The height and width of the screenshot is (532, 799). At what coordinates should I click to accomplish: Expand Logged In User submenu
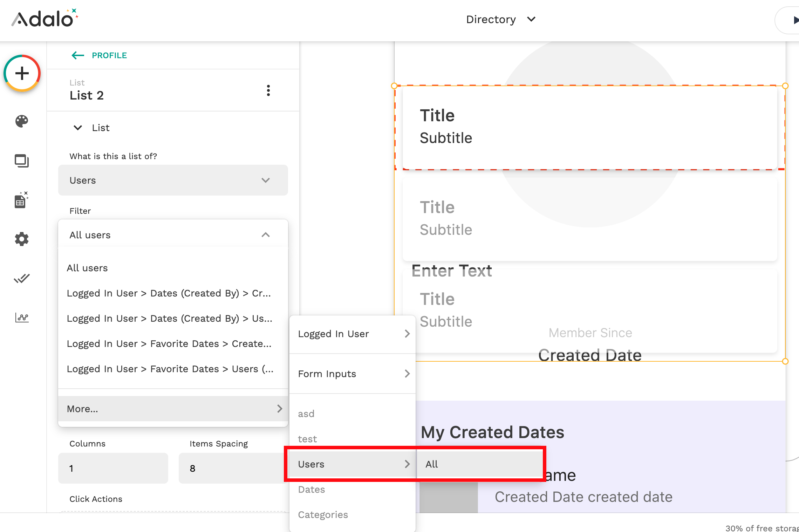point(353,334)
